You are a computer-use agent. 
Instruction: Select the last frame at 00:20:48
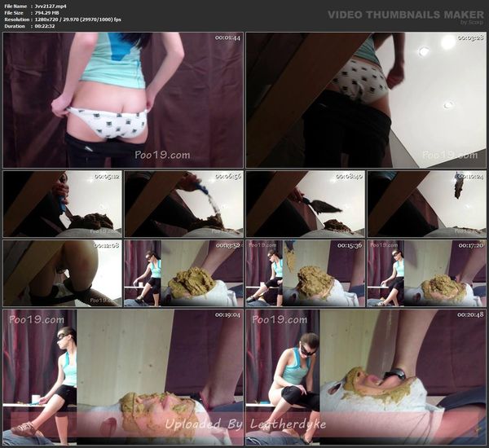click(x=366, y=376)
